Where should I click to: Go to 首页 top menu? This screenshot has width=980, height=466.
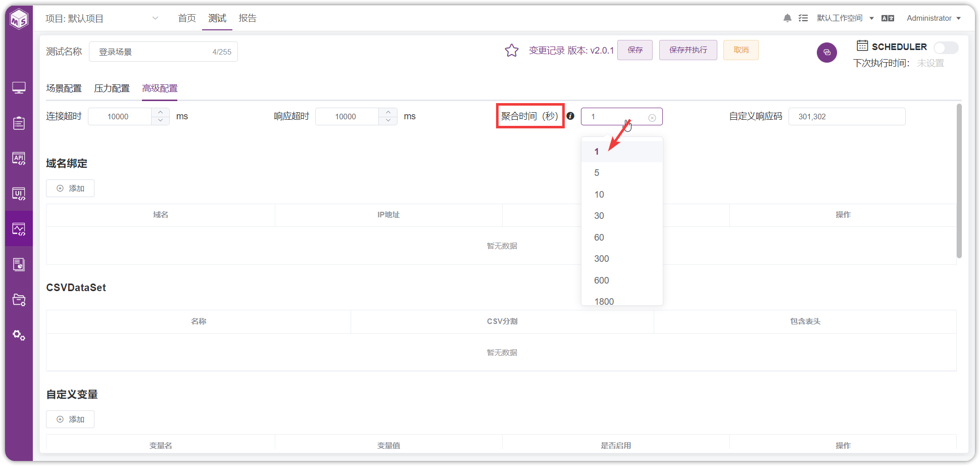click(187, 18)
